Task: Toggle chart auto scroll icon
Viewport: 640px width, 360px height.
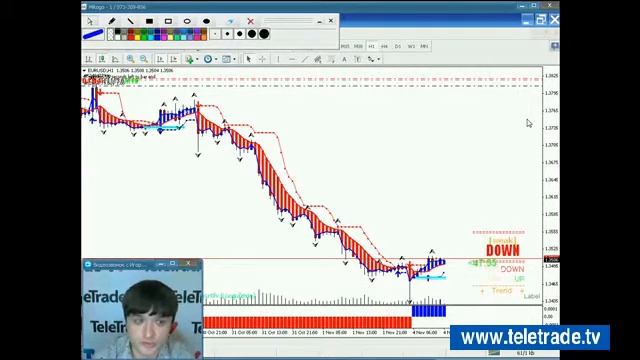Action: pos(160,59)
